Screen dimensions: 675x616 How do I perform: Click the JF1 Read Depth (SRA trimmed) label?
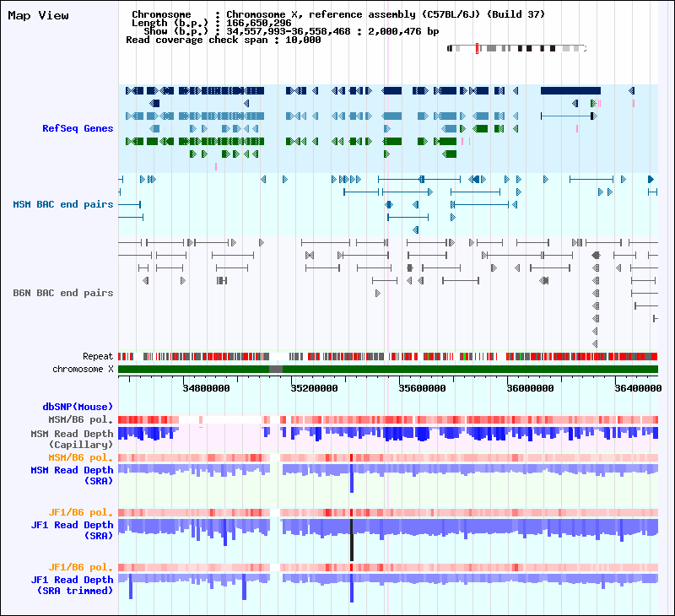point(72,585)
